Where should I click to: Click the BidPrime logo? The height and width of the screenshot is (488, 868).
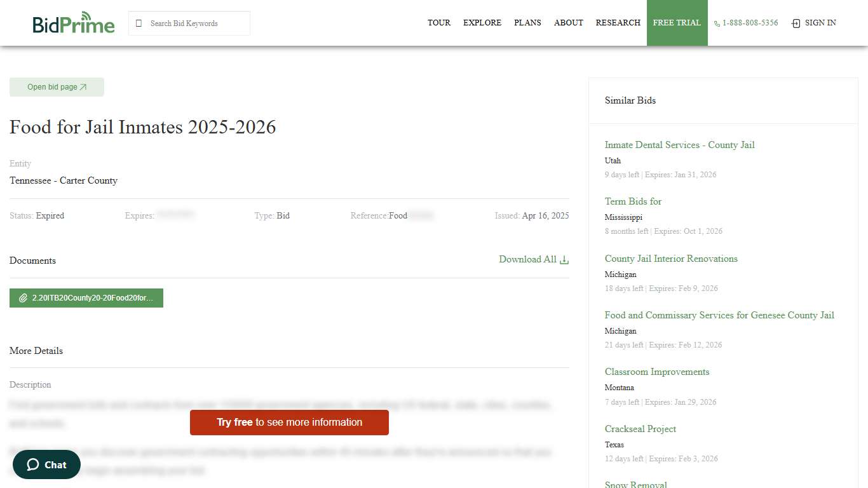click(74, 24)
